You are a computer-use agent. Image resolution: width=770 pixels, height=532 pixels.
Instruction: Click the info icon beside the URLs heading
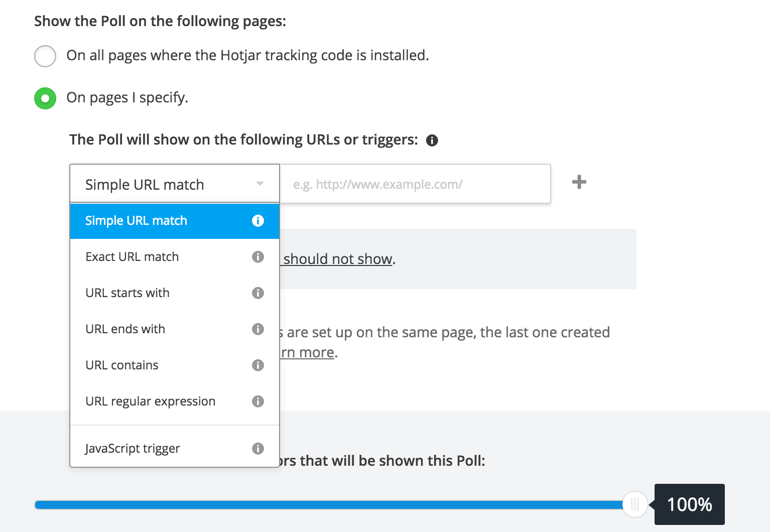click(433, 140)
